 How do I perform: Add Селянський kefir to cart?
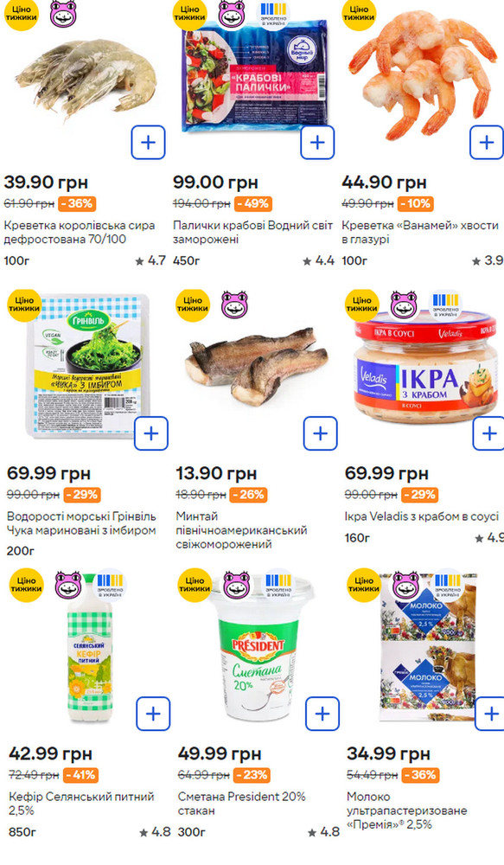coord(153,714)
